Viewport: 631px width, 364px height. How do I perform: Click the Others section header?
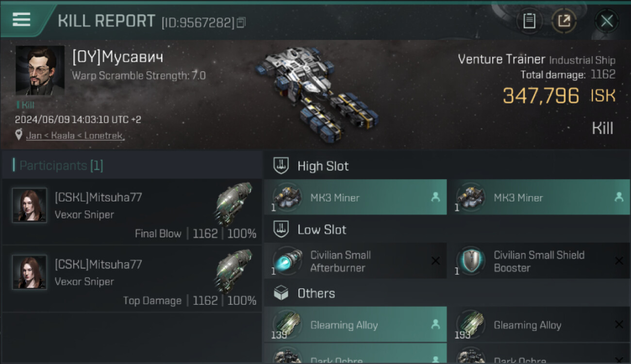(x=316, y=293)
